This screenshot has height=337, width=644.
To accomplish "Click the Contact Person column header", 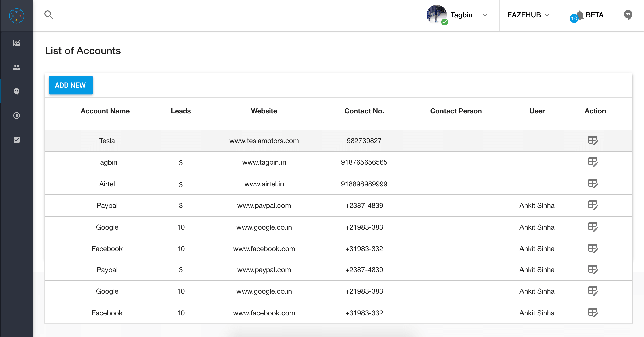I will (x=456, y=111).
